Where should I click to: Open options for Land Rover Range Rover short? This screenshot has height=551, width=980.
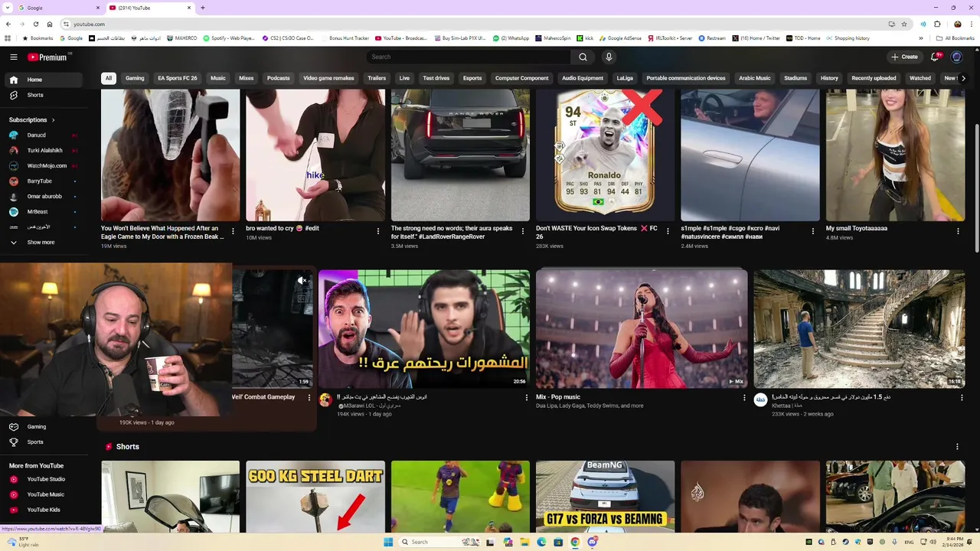523,230
